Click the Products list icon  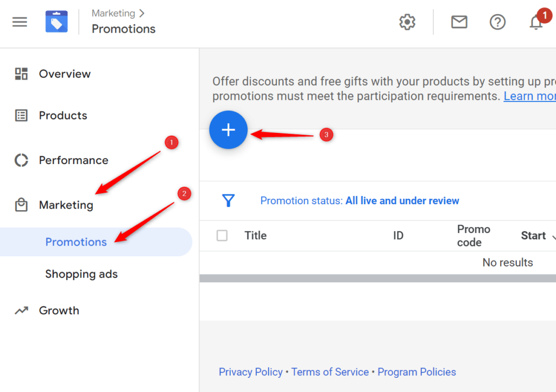[x=21, y=115]
